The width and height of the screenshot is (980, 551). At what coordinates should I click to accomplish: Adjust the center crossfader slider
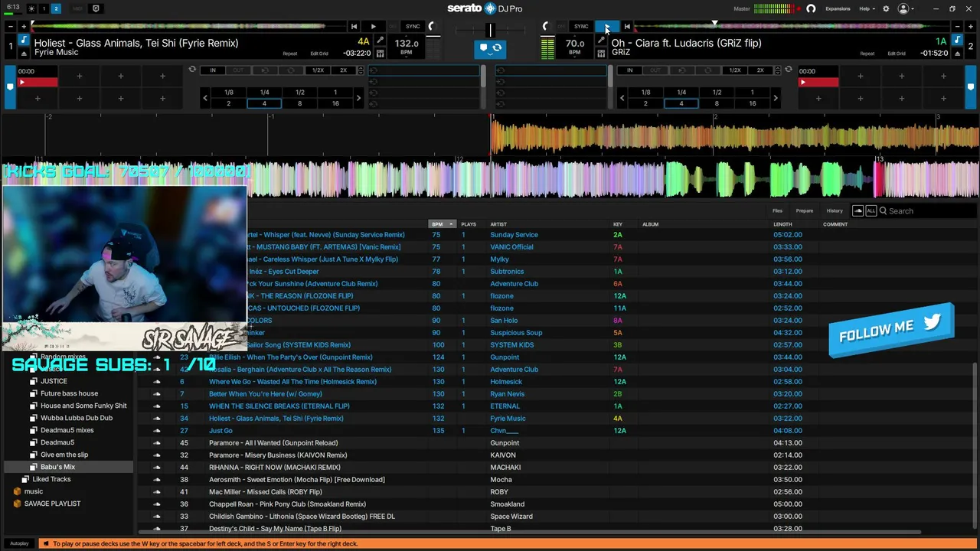click(490, 30)
